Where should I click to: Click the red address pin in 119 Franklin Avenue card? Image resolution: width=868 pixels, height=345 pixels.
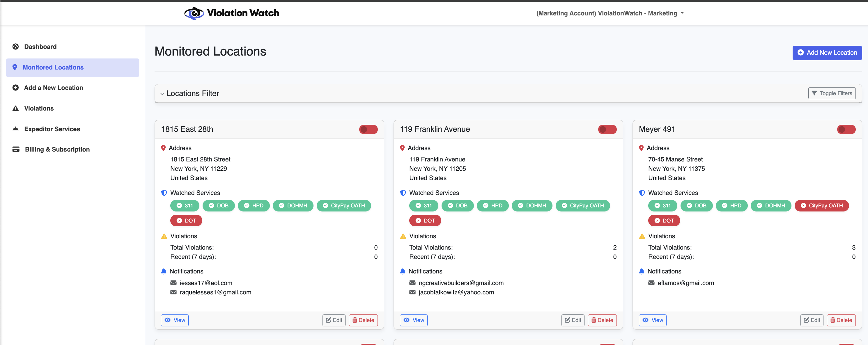[402, 148]
